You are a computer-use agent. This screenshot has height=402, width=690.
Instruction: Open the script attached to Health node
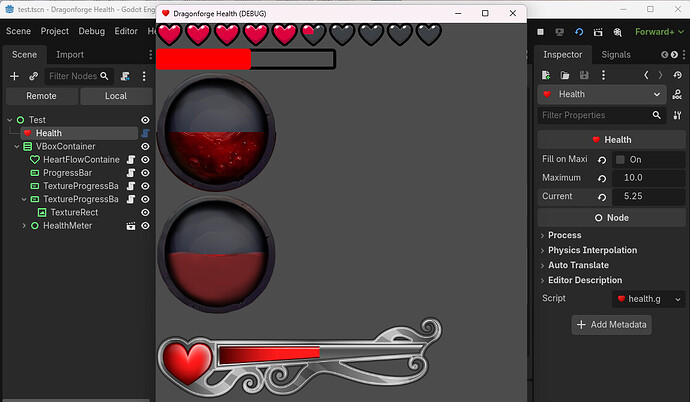pyautogui.click(x=145, y=133)
